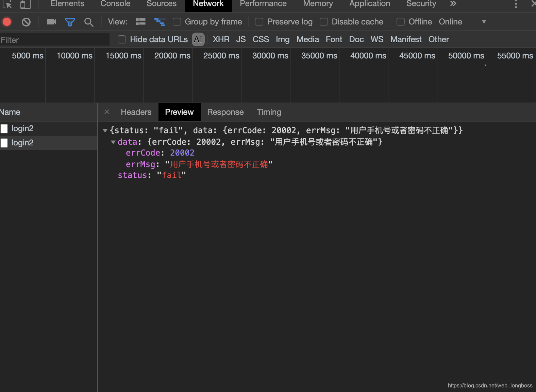Show the overview waterfall view icon
This screenshot has width=536, height=392.
click(160, 22)
